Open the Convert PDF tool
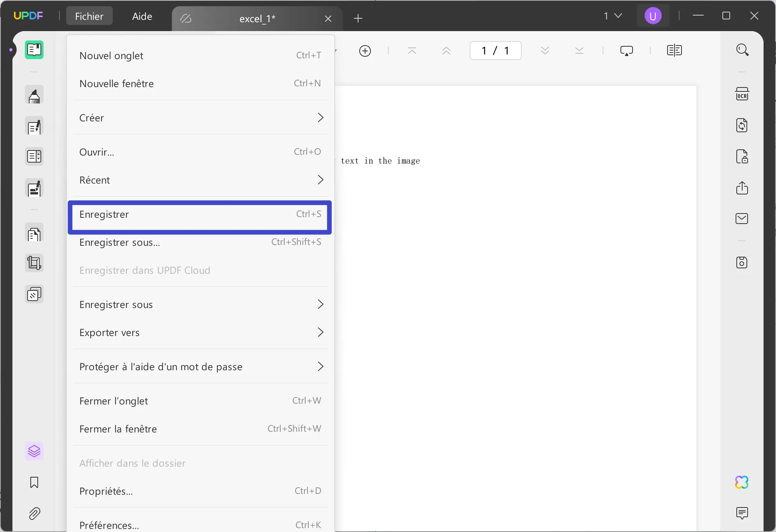This screenshot has height=532, width=776. pos(742,125)
